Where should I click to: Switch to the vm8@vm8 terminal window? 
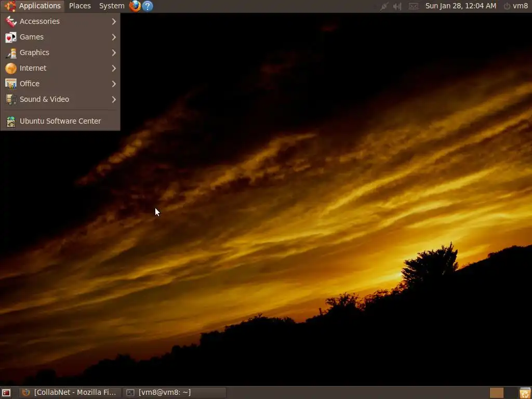coord(175,393)
